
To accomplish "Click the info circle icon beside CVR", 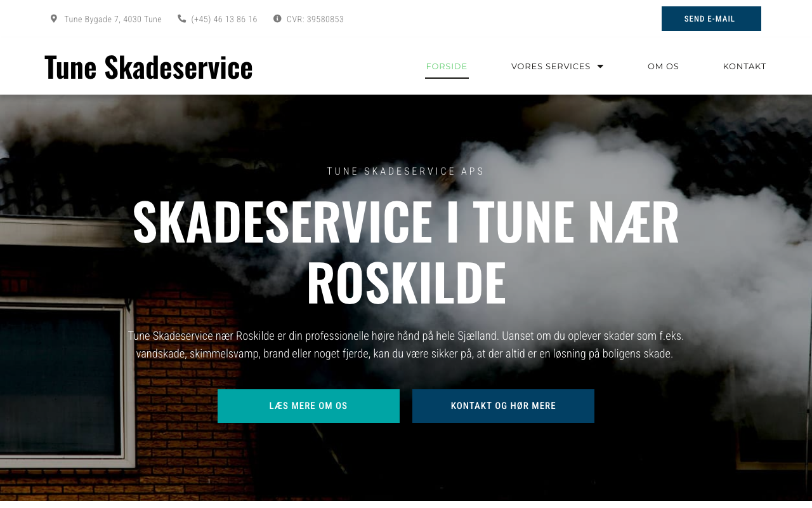I will [277, 19].
